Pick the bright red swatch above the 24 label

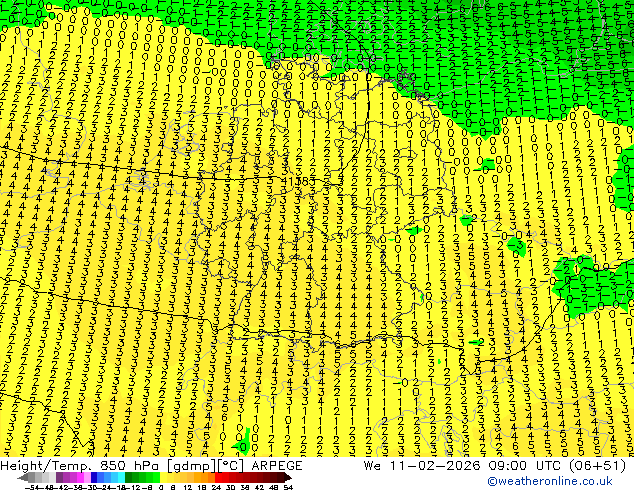coord(218,477)
